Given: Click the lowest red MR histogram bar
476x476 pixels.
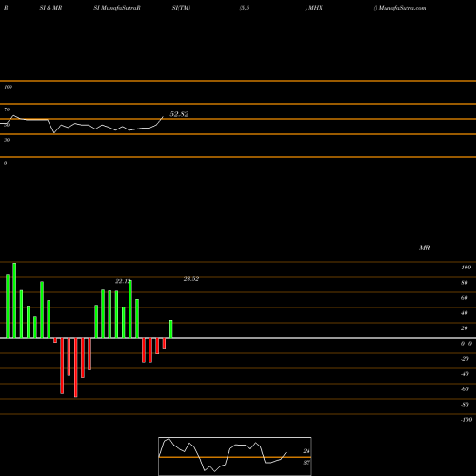Looking at the screenshot, I should tap(75, 367).
